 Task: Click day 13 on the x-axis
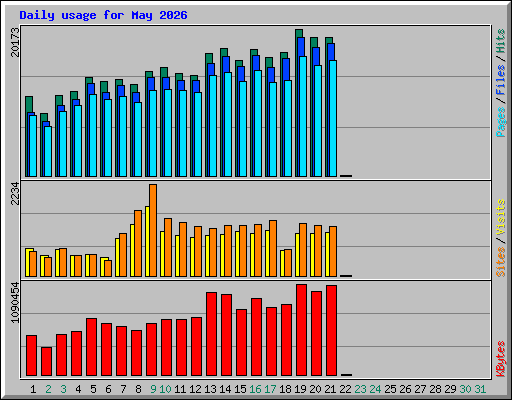click(210, 389)
